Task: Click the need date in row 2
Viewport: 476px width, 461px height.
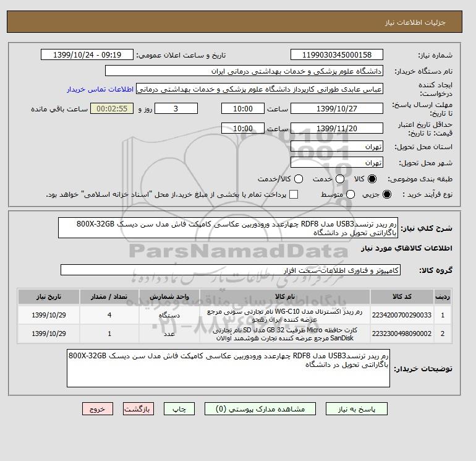Action: 49,334
